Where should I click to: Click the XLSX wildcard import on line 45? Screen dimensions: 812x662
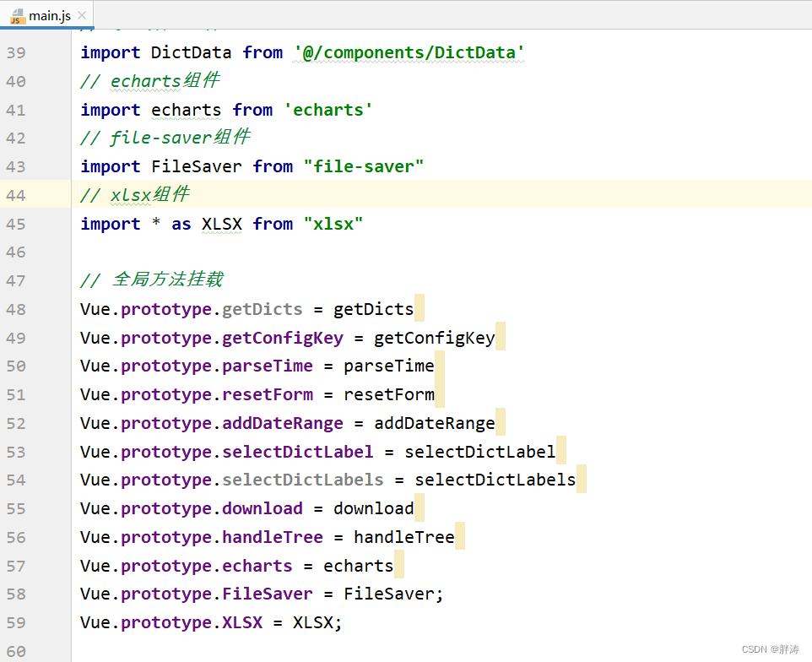(221, 224)
